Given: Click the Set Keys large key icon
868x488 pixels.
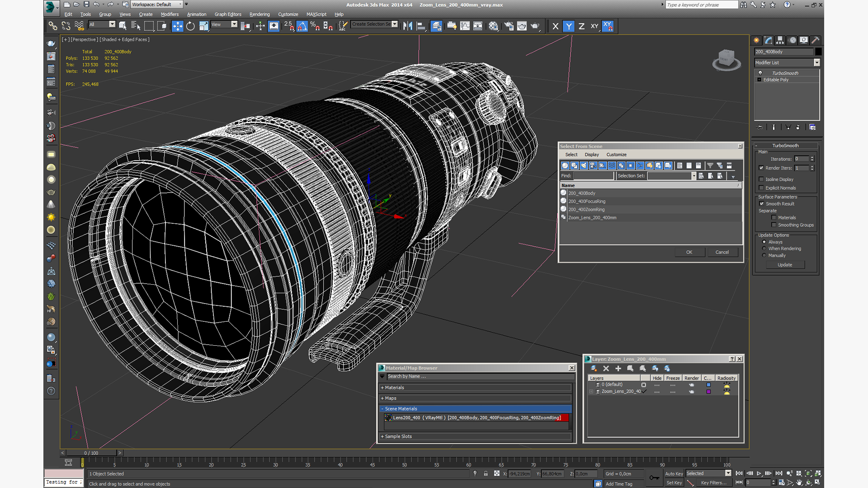Looking at the screenshot, I should (654, 478).
